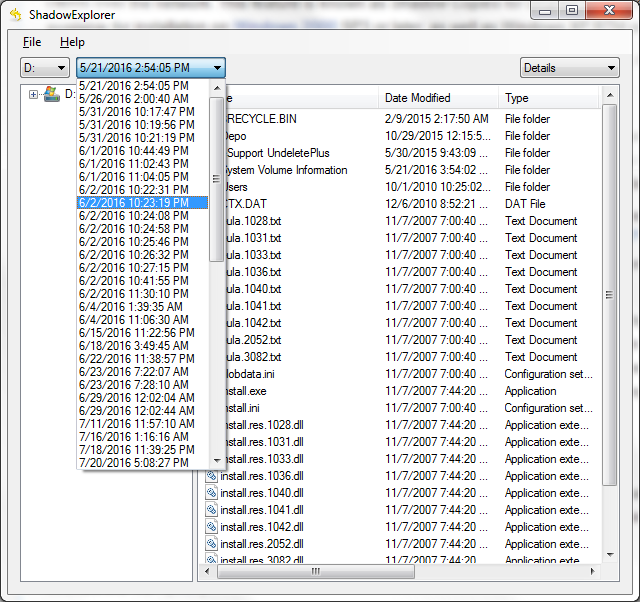Choose highlighted snapshot 6/2/2016 10:23:19 PM
The height and width of the screenshot is (602, 640).
142,203
